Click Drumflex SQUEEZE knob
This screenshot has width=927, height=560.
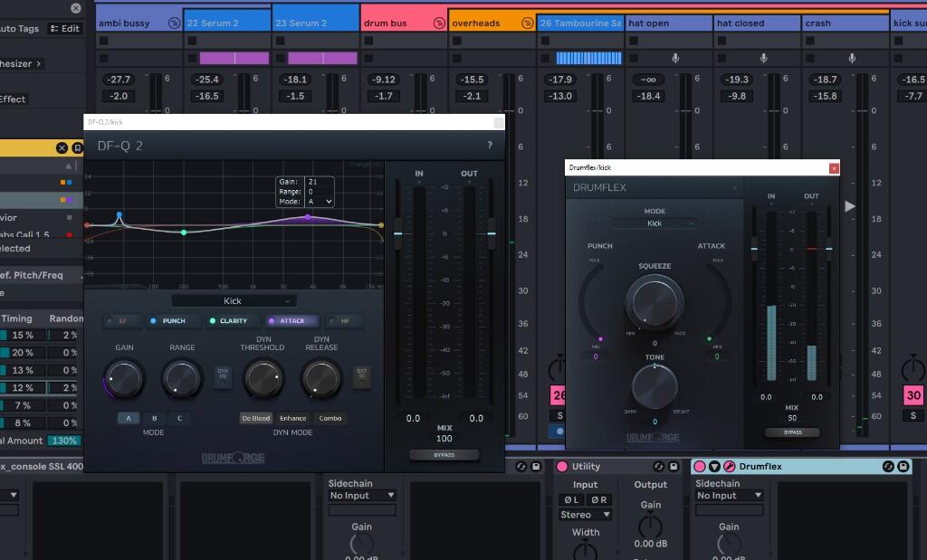(x=654, y=302)
